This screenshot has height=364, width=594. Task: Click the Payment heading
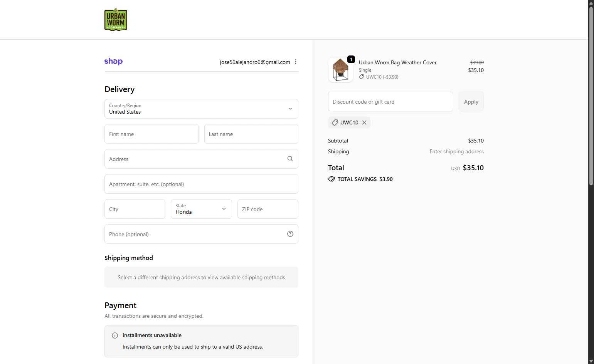120,305
